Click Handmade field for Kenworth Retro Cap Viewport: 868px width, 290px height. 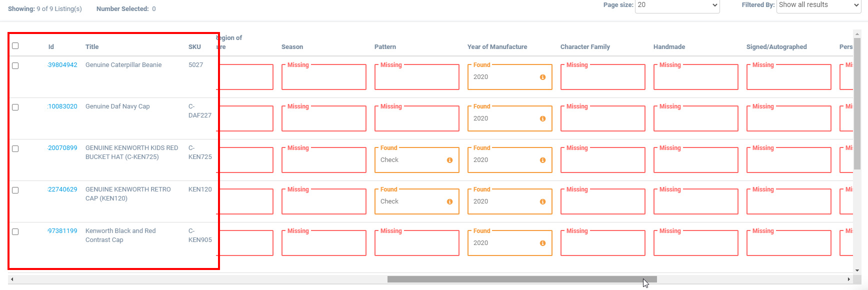(696, 201)
